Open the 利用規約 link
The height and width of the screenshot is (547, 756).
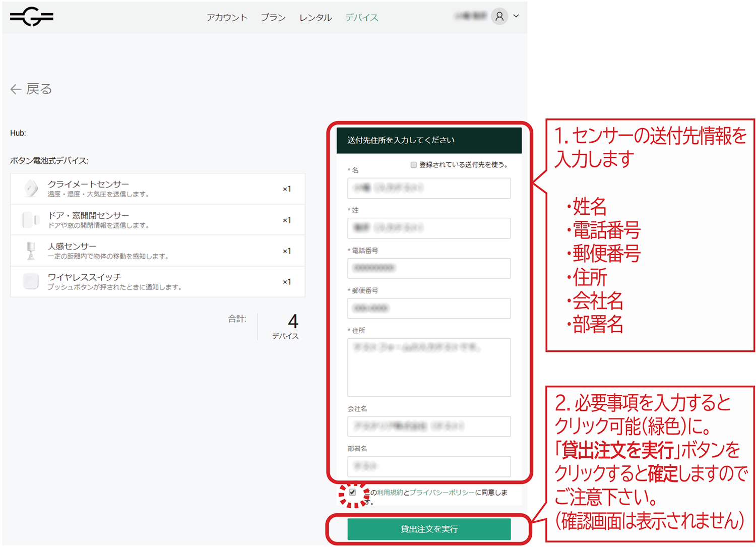[x=390, y=493]
